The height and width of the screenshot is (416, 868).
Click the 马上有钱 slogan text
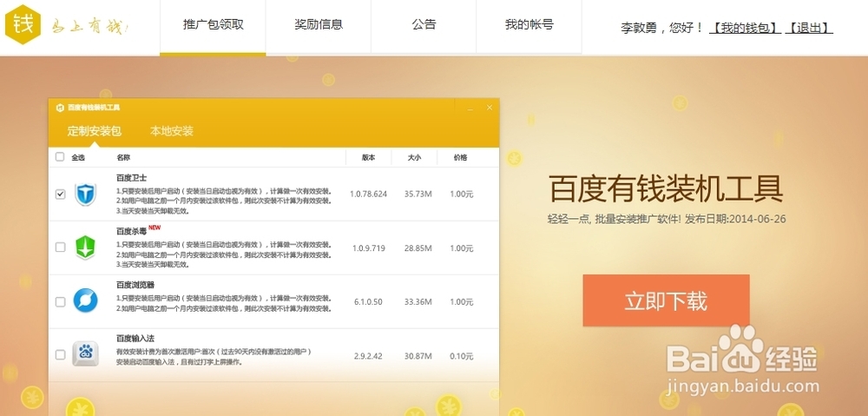(x=89, y=26)
